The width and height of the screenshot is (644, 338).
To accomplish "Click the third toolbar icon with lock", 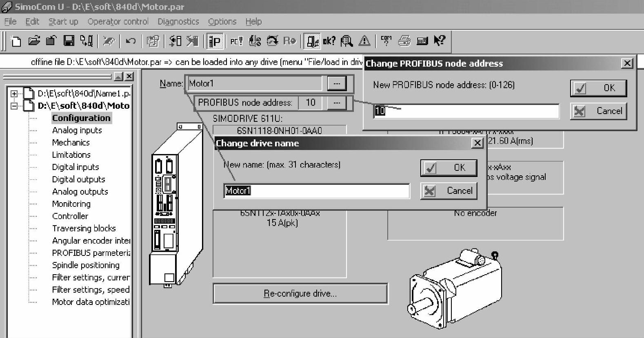I will point(51,40).
